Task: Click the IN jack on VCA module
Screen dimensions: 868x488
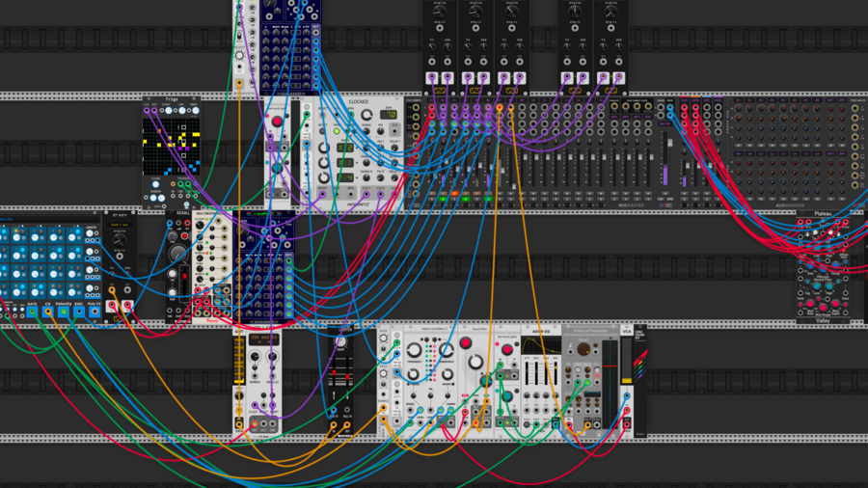Action: [x=627, y=411]
